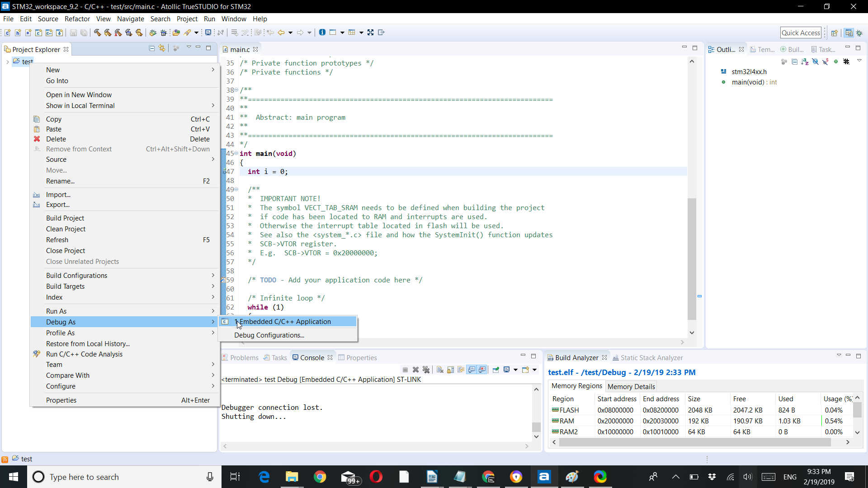The height and width of the screenshot is (488, 868).
Task: Expand the test project tree node
Action: coord(7,62)
